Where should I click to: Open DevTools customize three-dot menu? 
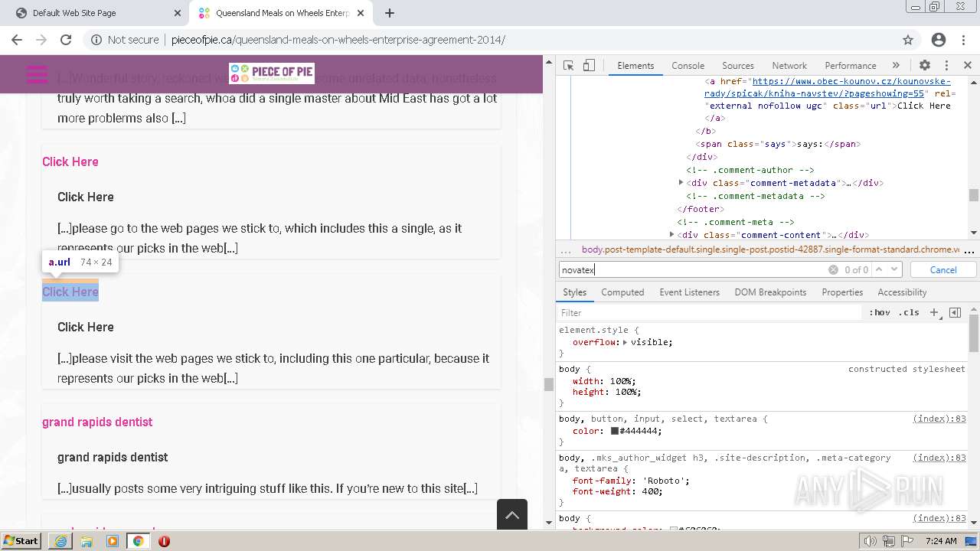(946, 66)
